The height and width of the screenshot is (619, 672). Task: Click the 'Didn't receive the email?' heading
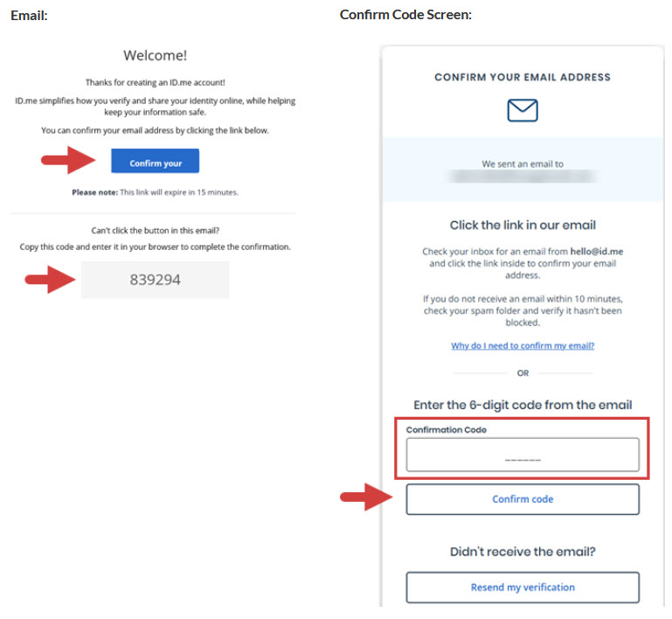pos(523,552)
